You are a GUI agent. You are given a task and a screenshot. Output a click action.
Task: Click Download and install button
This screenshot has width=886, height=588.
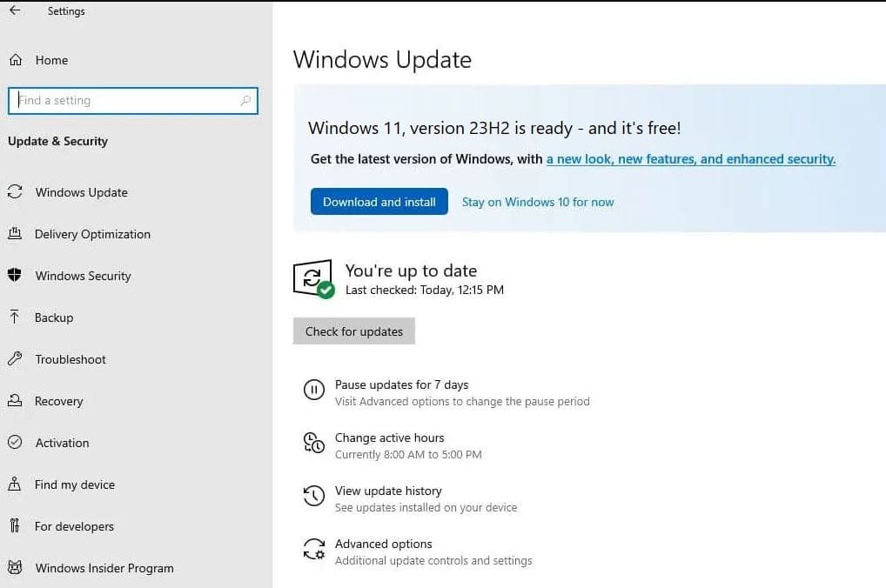tap(379, 202)
